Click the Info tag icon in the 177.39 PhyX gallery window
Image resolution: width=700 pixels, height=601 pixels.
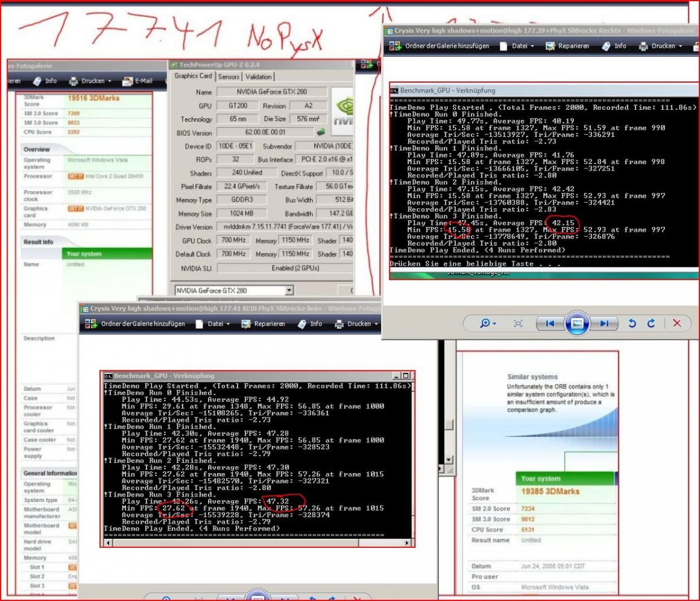click(x=606, y=46)
